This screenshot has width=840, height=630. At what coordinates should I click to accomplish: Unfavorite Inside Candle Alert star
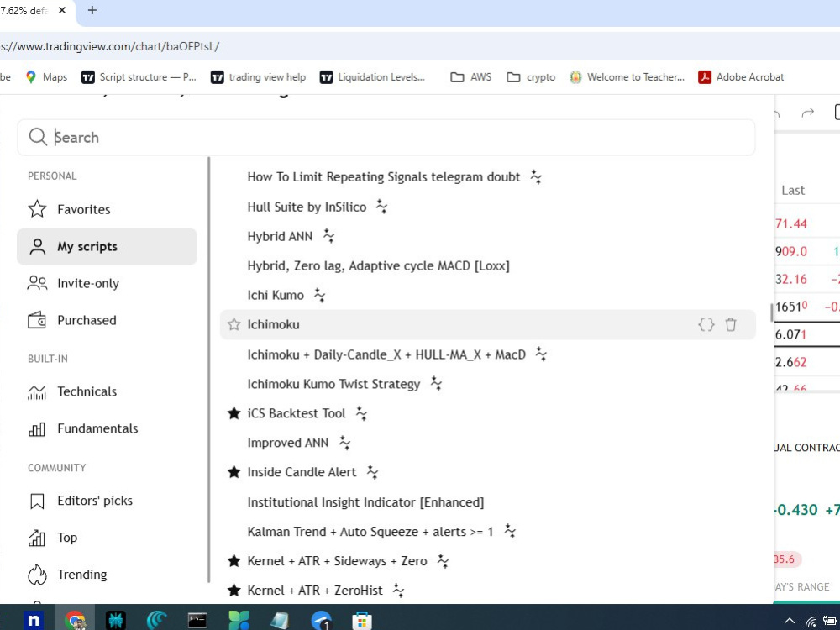[234, 472]
